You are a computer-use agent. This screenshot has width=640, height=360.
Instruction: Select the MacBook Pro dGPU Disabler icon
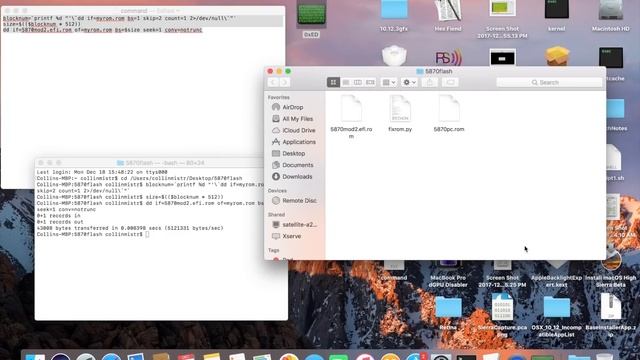(x=448, y=274)
